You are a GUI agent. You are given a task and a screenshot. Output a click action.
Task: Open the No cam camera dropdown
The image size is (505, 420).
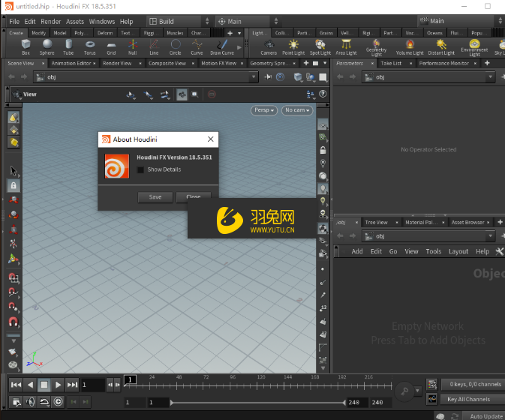pyautogui.click(x=297, y=110)
